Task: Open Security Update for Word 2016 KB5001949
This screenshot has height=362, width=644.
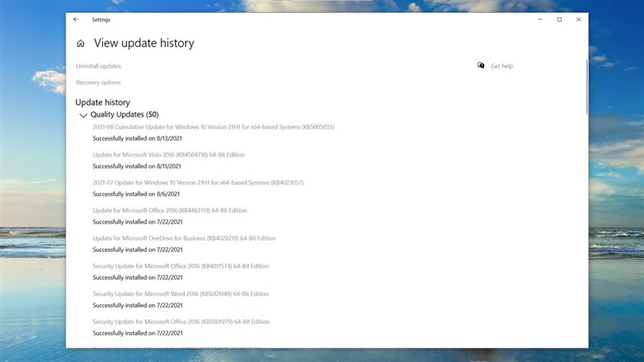Action: [180, 294]
